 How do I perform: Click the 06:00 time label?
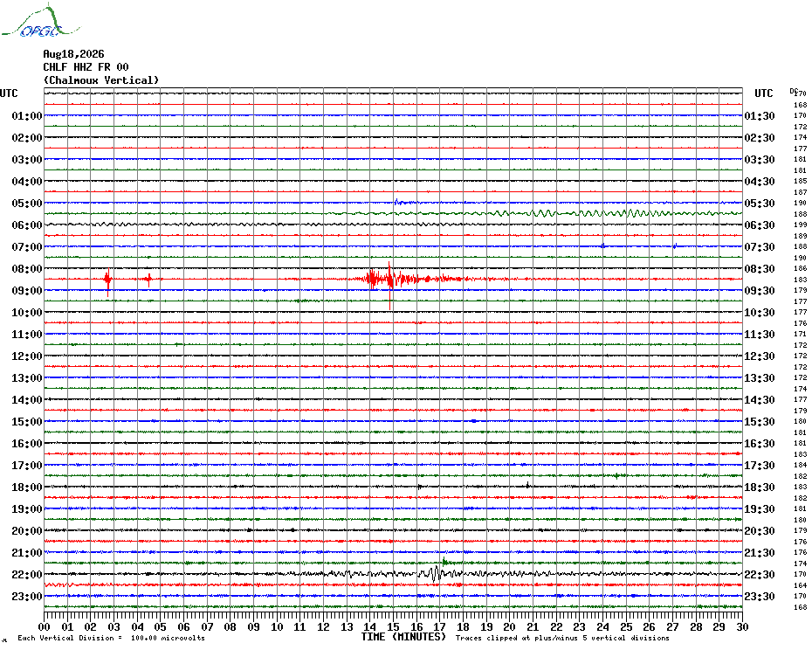[27, 225]
